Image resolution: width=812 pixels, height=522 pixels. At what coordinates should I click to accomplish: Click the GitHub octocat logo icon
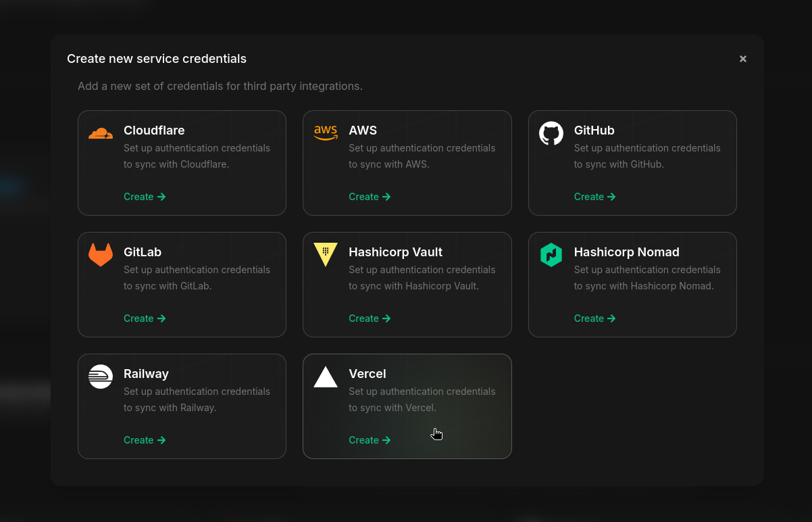coord(551,133)
